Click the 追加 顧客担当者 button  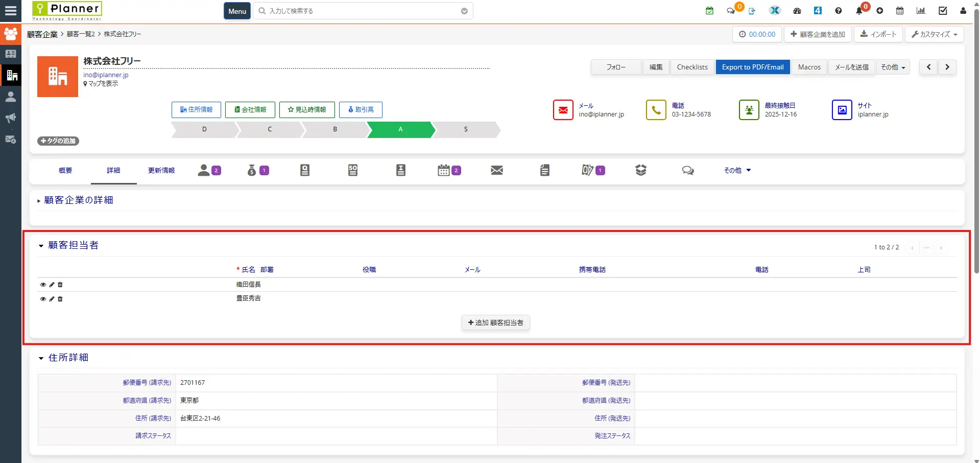(495, 322)
